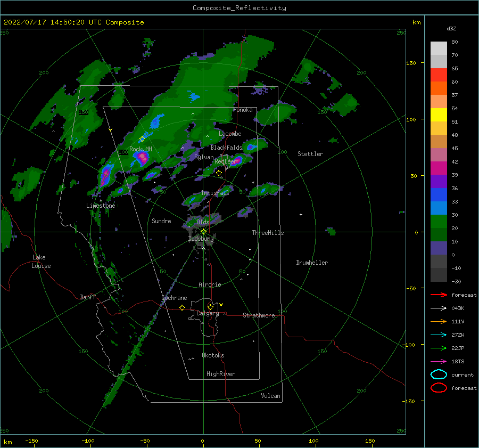Click the Sundre label
The image size is (479, 448).
tap(161, 221)
